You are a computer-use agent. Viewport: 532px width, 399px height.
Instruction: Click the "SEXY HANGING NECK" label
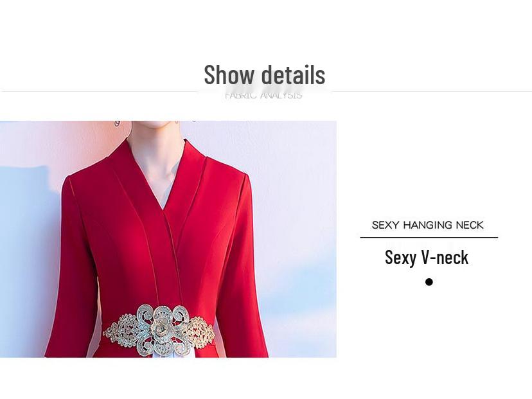(x=427, y=225)
